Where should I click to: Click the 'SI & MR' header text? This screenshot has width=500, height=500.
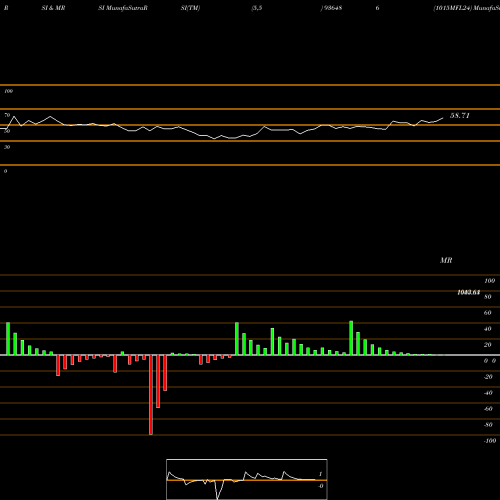[53, 8]
